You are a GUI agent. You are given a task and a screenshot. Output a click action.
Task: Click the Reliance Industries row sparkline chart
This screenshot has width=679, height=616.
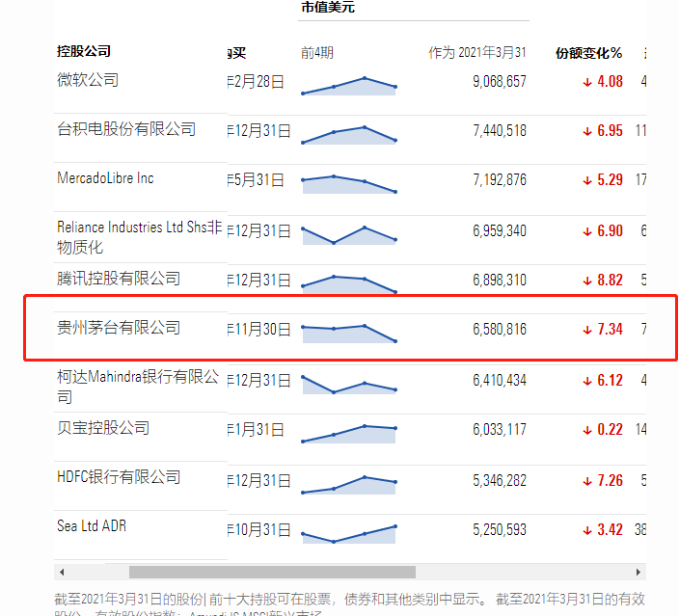(x=349, y=235)
